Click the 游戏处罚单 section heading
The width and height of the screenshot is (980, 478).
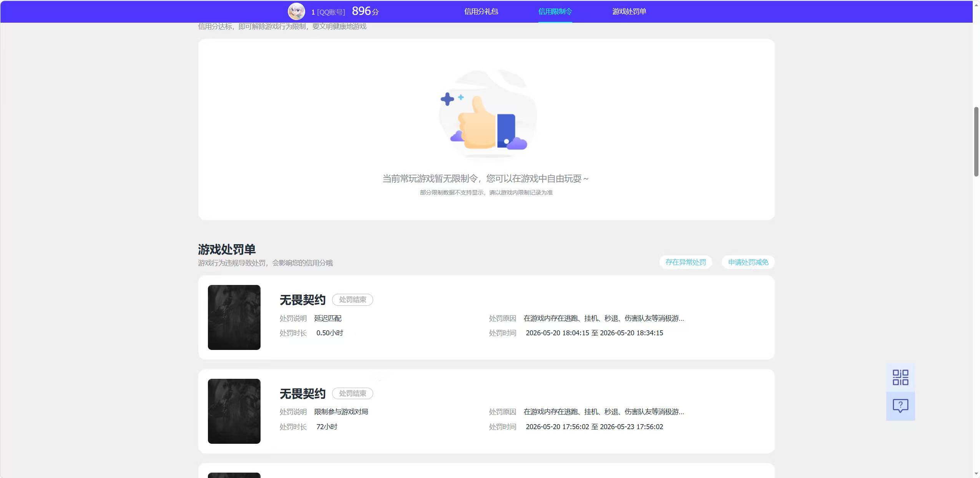click(227, 250)
